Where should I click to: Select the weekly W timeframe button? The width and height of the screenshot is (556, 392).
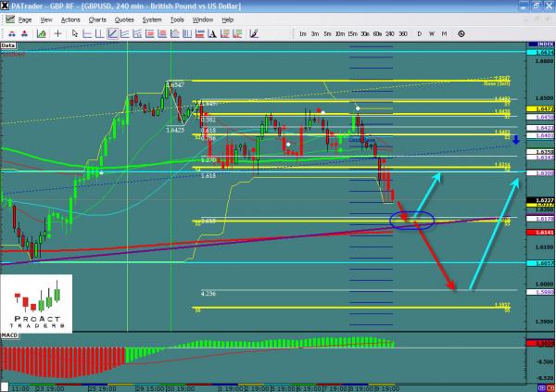(432, 34)
